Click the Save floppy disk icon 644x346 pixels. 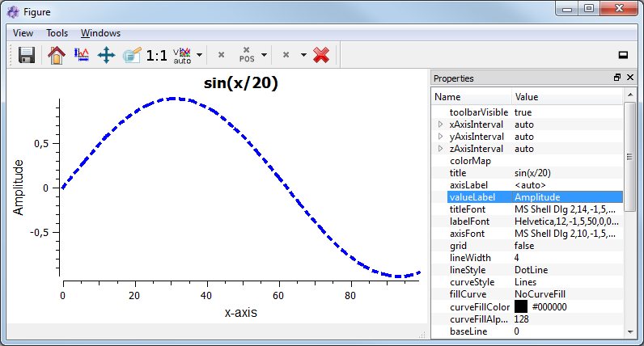click(x=27, y=55)
